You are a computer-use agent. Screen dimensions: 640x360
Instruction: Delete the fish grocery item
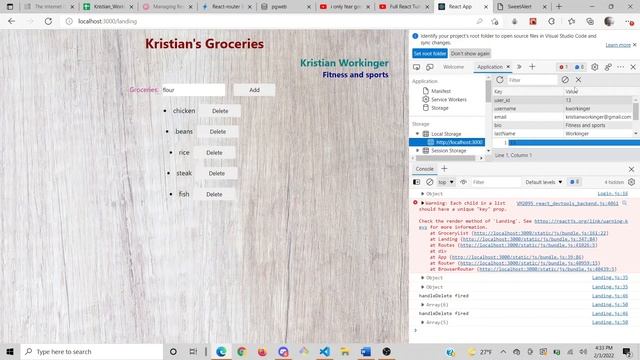(x=214, y=194)
